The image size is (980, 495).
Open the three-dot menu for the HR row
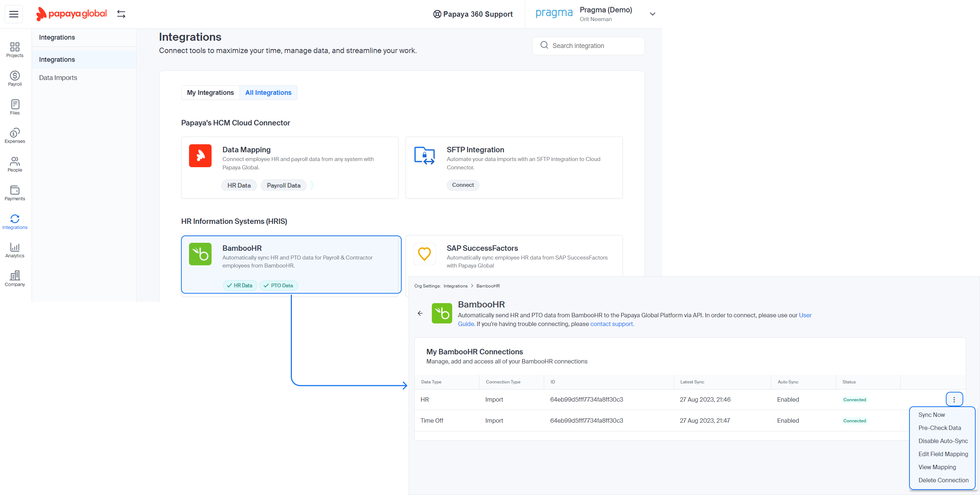[954, 399]
